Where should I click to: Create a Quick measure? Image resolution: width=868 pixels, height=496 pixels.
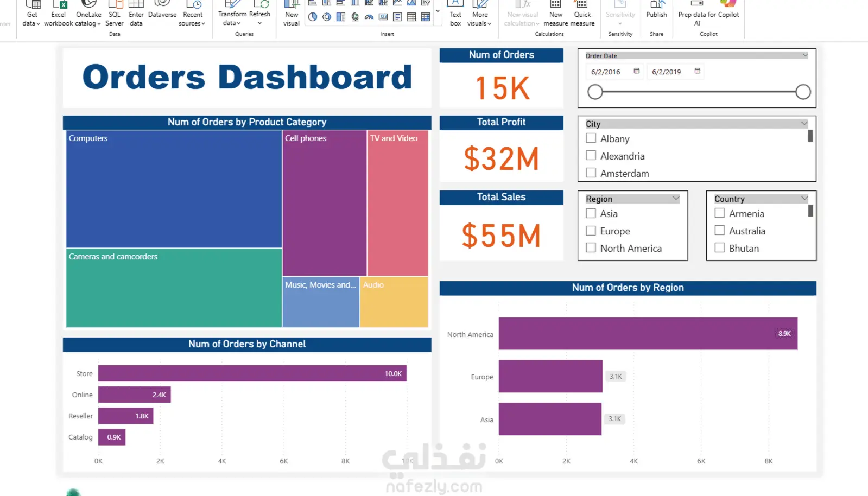582,14
